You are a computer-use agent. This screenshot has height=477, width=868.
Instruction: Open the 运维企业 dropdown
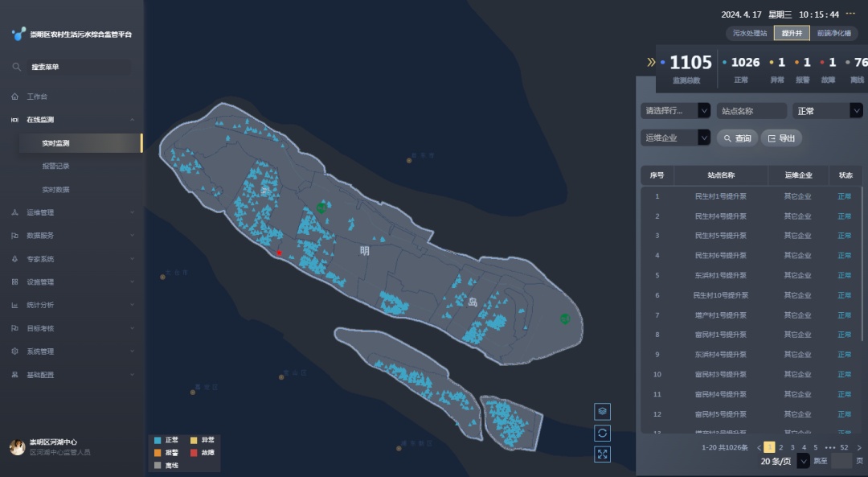click(675, 138)
